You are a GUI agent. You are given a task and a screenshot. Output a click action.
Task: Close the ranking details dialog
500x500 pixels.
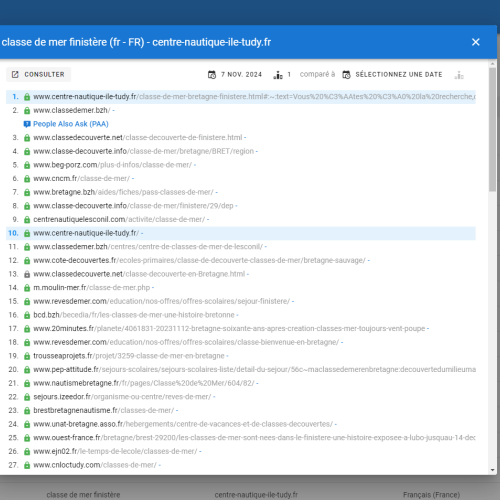[476, 42]
